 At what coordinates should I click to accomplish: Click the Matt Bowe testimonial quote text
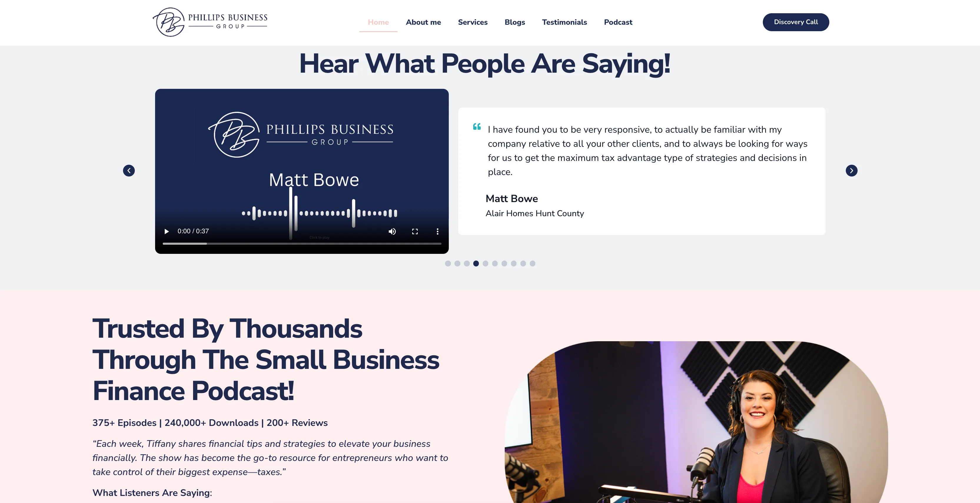click(x=647, y=151)
